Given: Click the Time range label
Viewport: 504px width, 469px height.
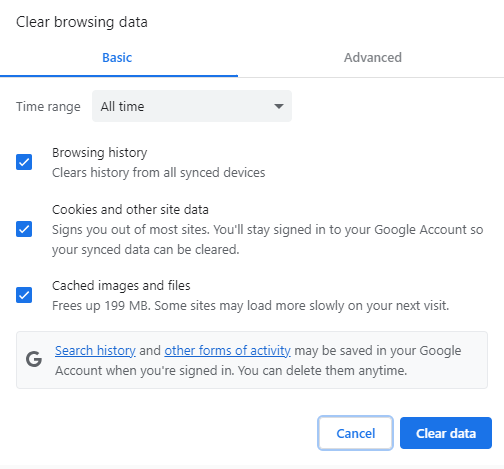Looking at the screenshot, I should point(48,107).
